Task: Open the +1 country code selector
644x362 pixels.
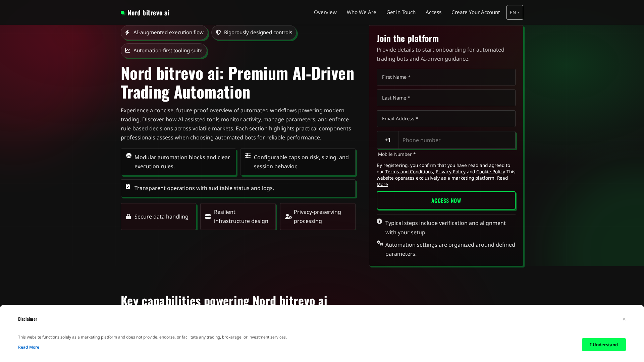Action: (x=388, y=140)
